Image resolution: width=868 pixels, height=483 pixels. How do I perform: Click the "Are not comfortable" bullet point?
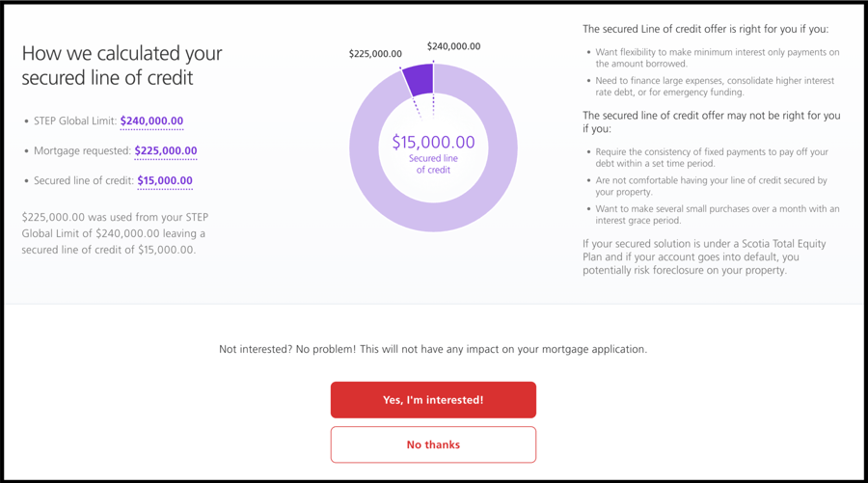[712, 186]
